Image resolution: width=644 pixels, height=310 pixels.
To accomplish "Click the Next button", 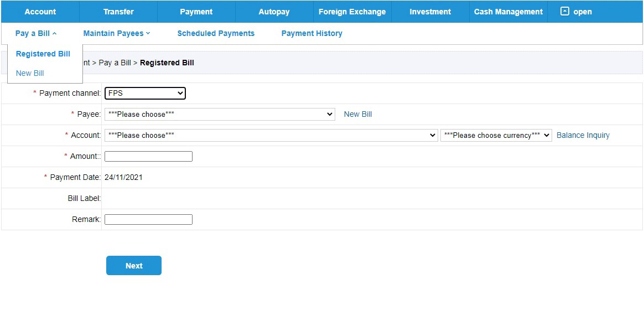I will click(134, 266).
